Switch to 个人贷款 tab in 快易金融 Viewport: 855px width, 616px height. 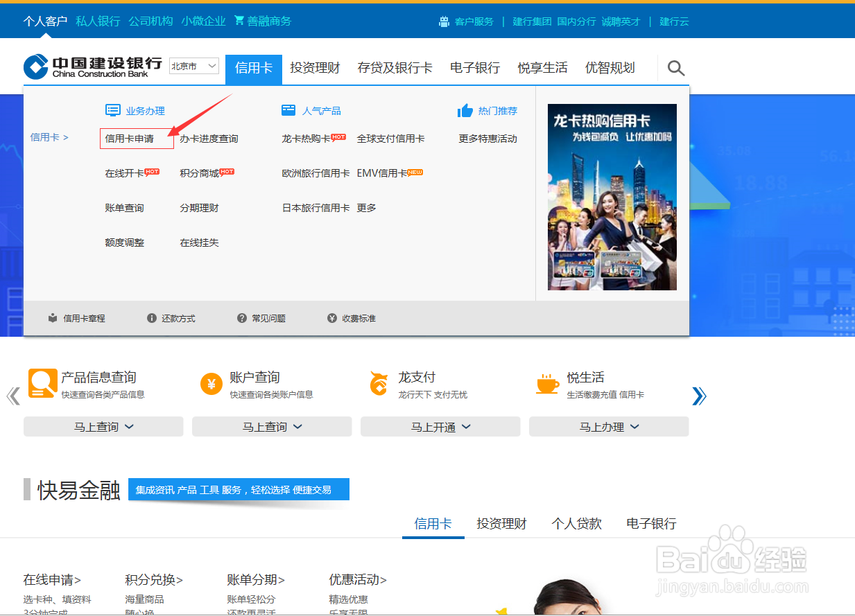[577, 524]
